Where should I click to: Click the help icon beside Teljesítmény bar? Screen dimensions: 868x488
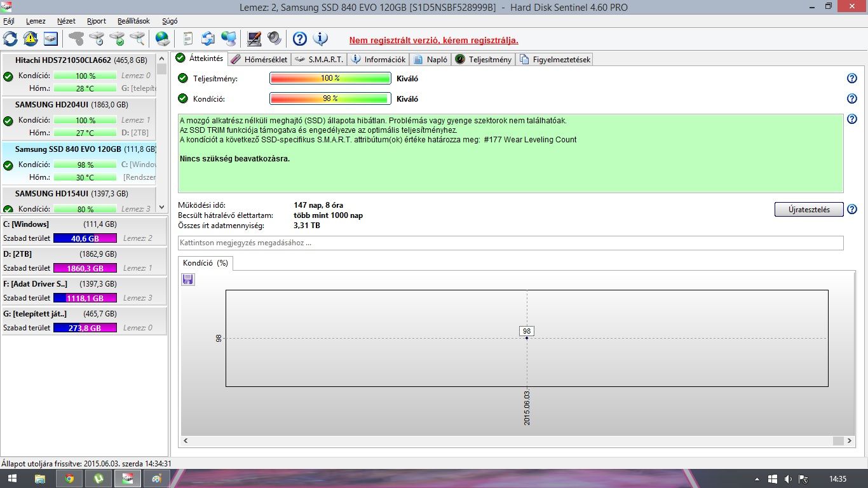(852, 78)
